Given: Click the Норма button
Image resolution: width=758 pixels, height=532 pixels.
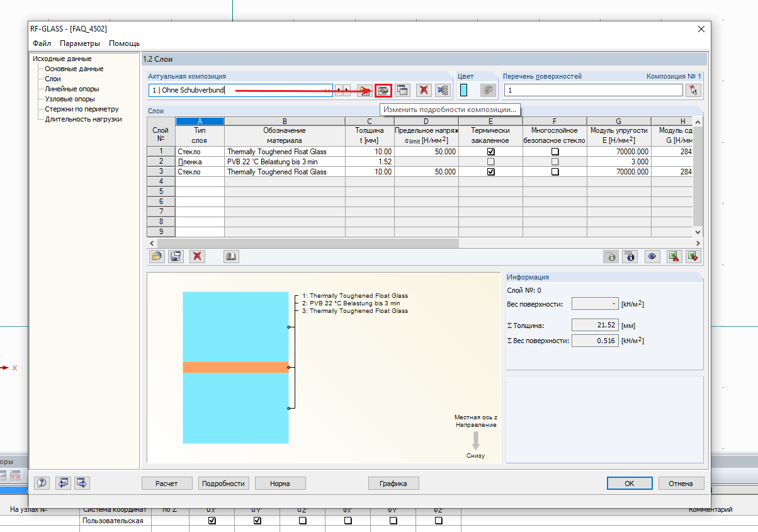Looking at the screenshot, I should click(x=280, y=484).
